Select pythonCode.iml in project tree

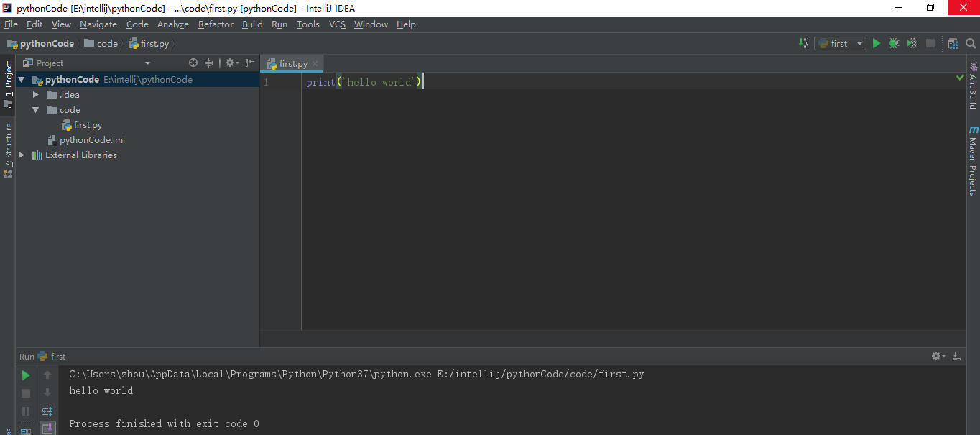[92, 140]
